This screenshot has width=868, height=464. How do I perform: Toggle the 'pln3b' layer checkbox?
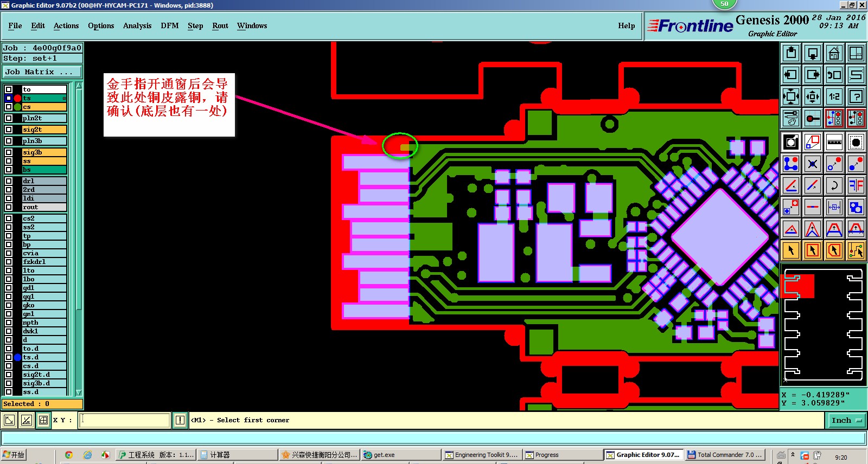pos(9,141)
